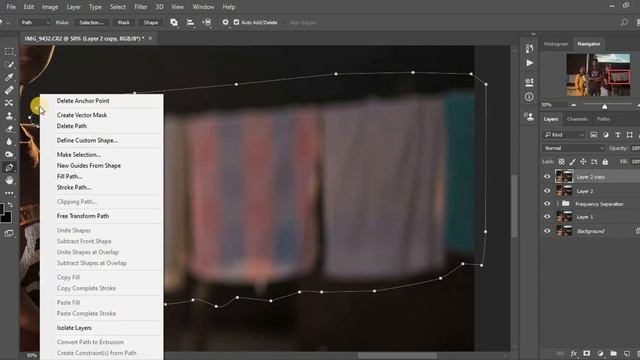Toggle lock image pixels brush icon
Viewport: 640px width, 360px height.
pyautogui.click(x=573, y=162)
